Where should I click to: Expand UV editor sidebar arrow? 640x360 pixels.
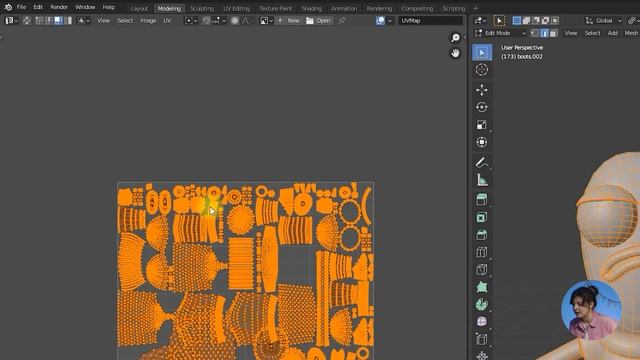(465, 38)
